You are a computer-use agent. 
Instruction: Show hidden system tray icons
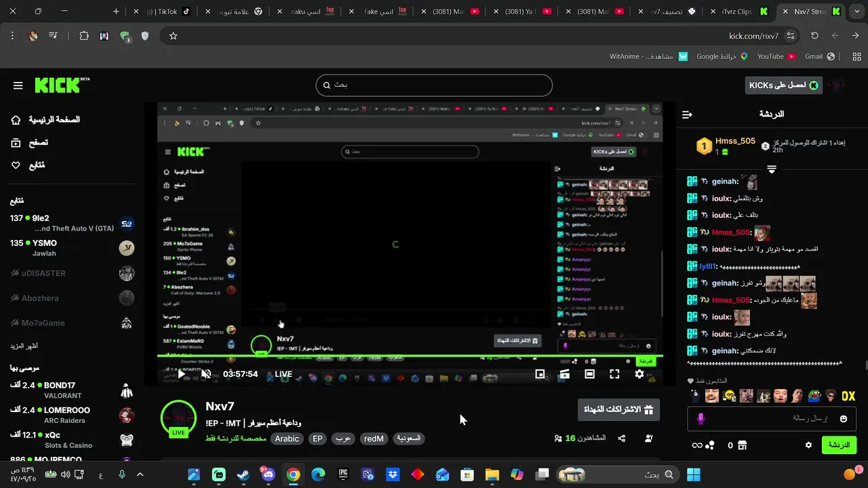pyautogui.click(x=140, y=475)
